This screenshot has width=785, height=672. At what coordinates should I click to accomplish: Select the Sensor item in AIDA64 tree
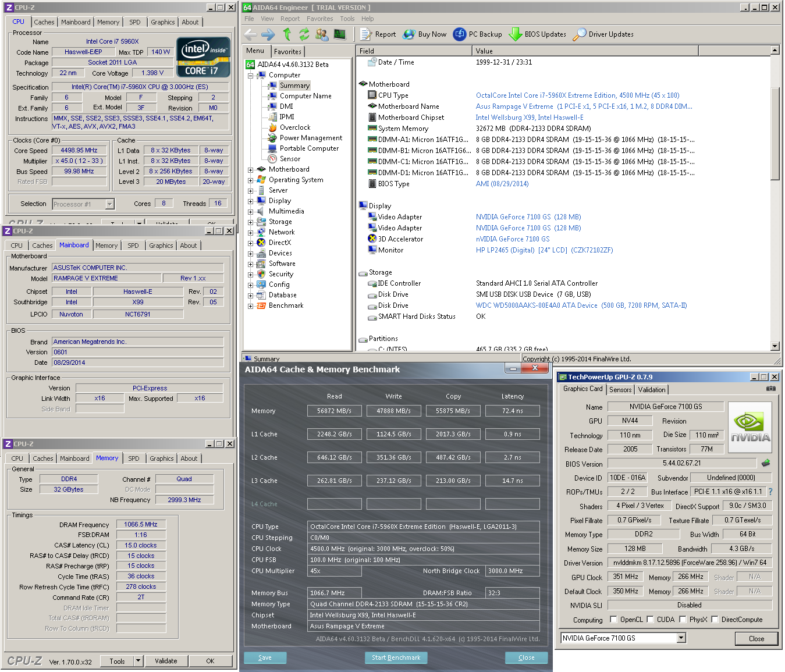pyautogui.click(x=290, y=159)
